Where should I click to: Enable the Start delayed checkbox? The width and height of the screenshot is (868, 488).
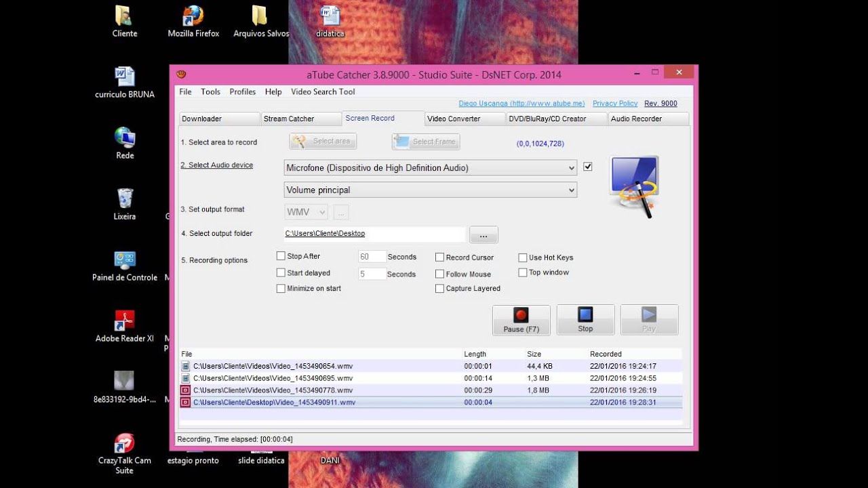[281, 272]
